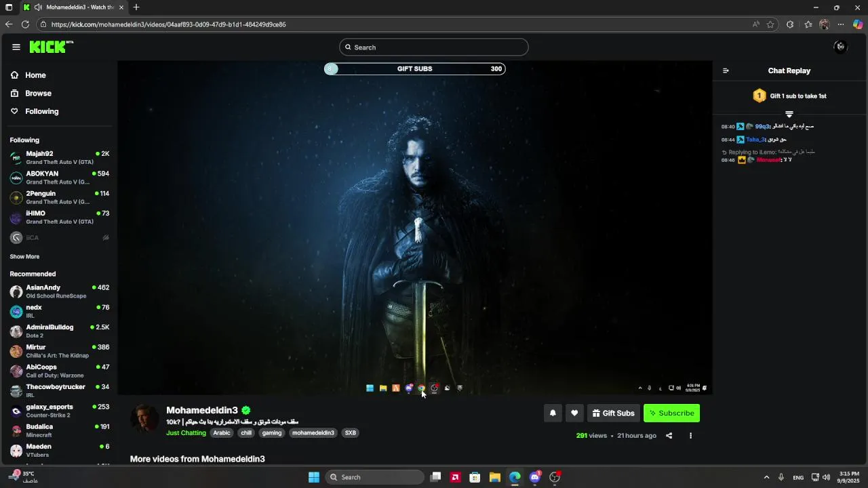
Task: Click the video player area
Action: point(414,228)
